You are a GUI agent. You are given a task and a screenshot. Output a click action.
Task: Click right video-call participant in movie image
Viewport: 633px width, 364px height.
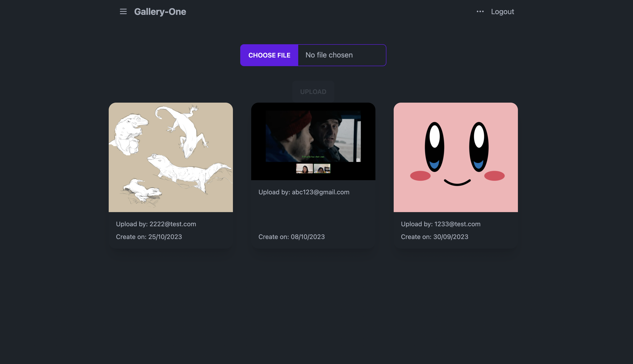[322, 169]
